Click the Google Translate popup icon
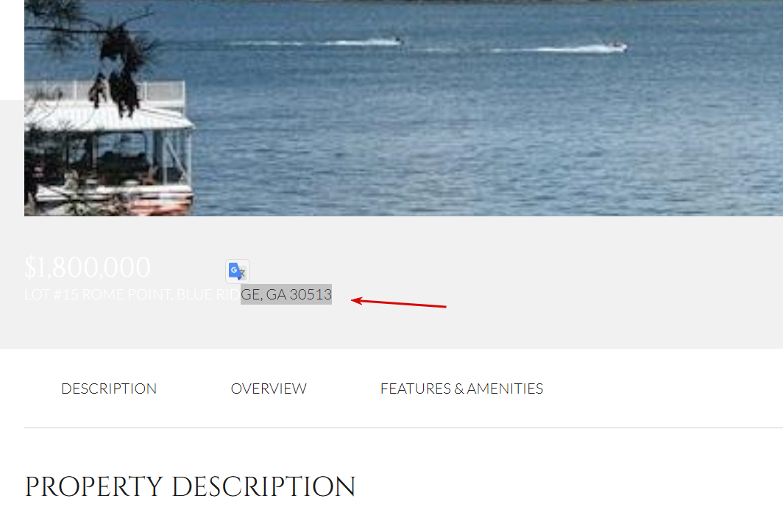Viewport: 783px width, 532px height. pyautogui.click(x=237, y=272)
